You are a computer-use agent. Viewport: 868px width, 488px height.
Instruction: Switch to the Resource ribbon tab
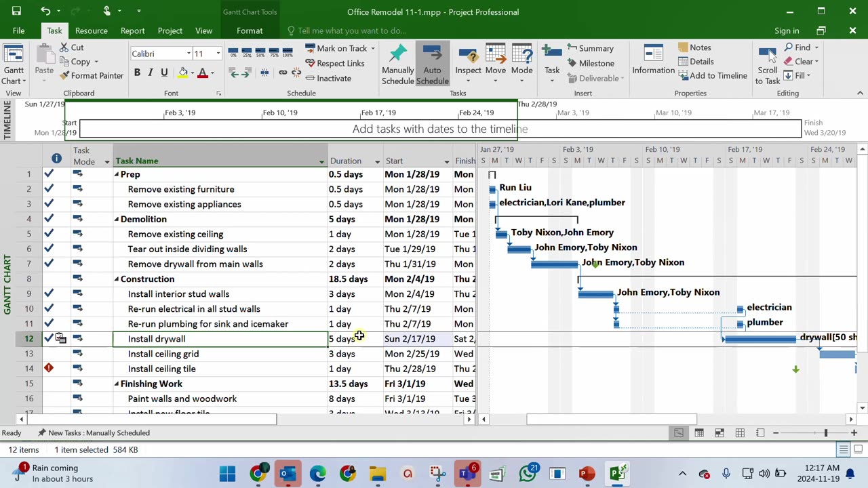click(x=91, y=30)
